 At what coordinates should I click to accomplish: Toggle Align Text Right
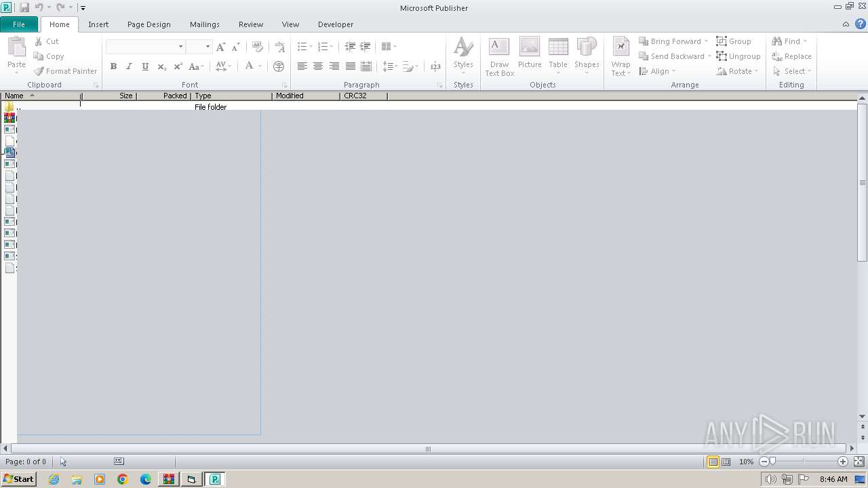coord(334,66)
